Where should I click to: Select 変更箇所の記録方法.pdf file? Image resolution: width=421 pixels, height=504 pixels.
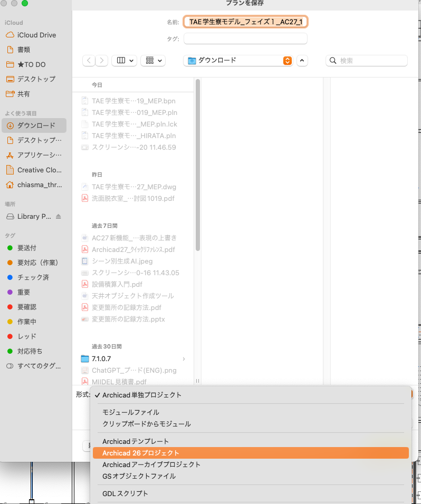click(133, 307)
